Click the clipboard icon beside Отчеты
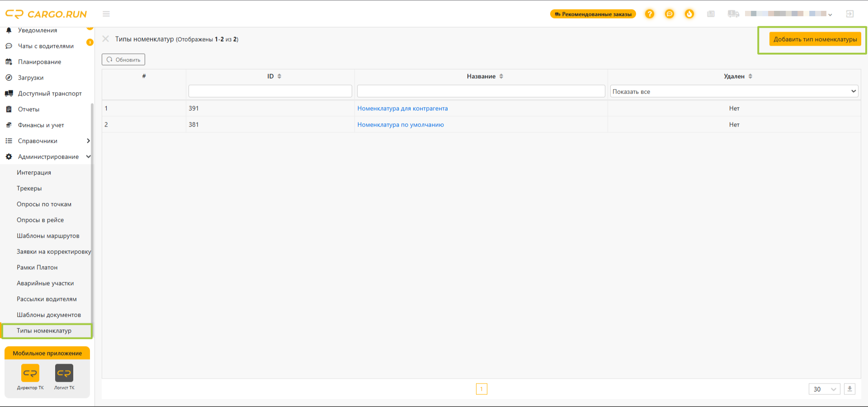 (x=9, y=109)
